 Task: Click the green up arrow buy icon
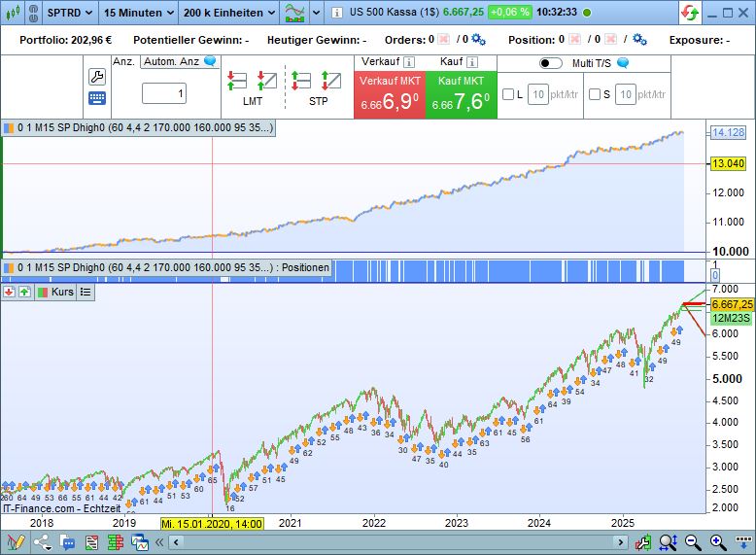[x=24, y=292]
